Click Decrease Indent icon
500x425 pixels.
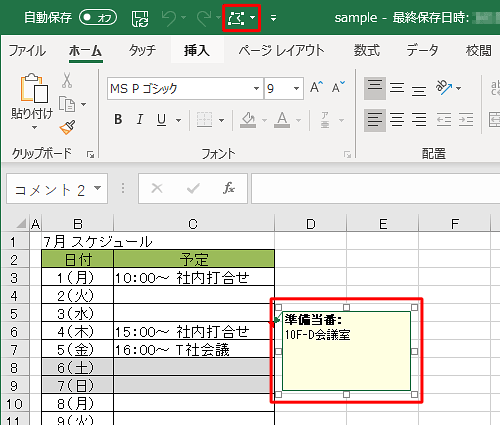click(x=444, y=120)
